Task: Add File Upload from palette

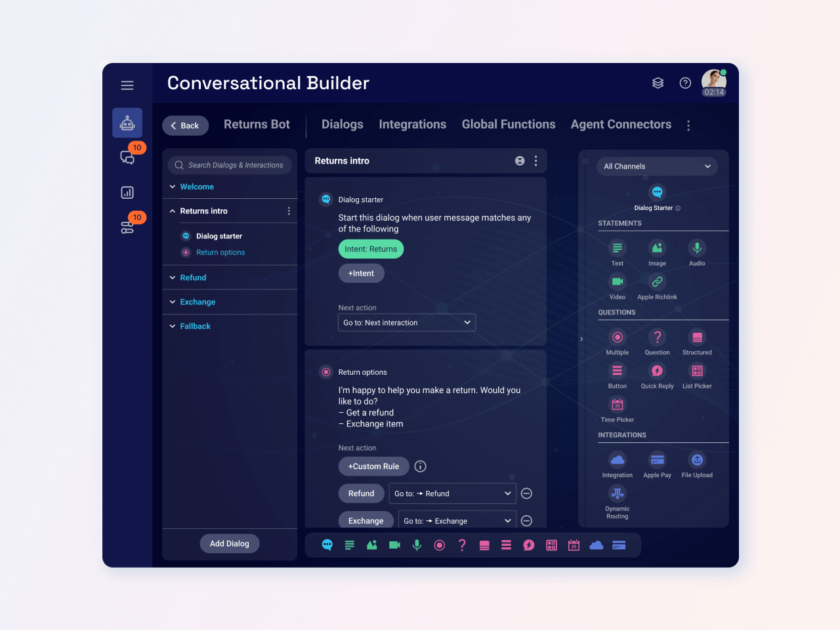Action: point(697,460)
